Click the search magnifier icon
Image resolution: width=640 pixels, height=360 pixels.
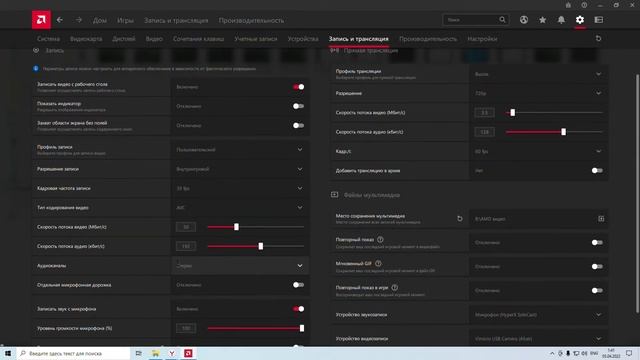tap(502, 20)
